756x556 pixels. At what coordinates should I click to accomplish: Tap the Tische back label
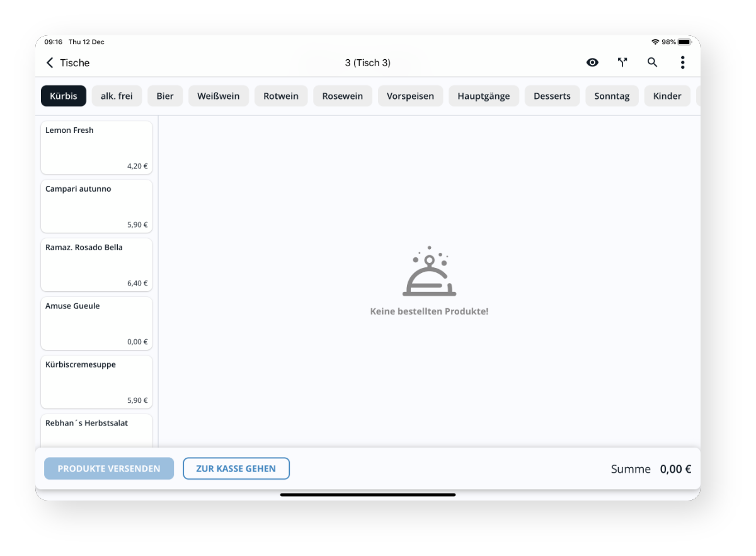[x=75, y=62]
